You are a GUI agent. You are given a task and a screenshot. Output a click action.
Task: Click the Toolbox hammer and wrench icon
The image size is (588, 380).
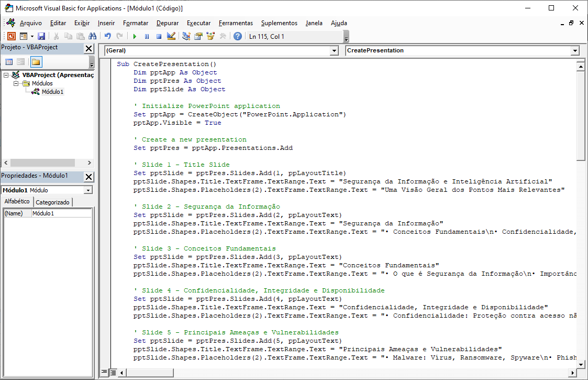[x=223, y=36]
